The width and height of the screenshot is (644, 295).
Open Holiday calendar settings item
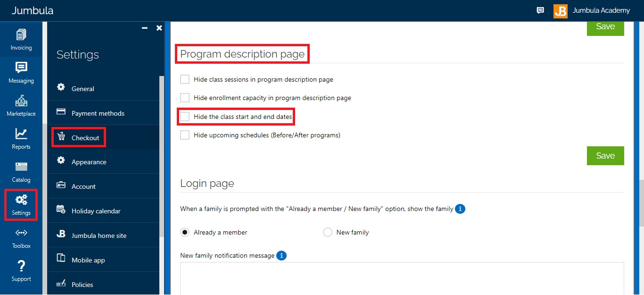(x=103, y=211)
